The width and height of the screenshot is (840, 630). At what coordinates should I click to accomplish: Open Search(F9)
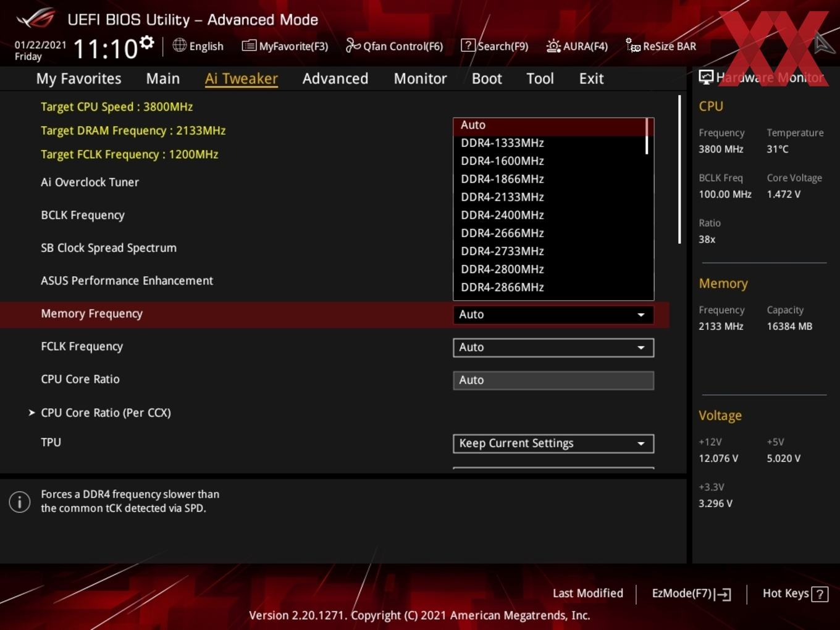point(495,46)
